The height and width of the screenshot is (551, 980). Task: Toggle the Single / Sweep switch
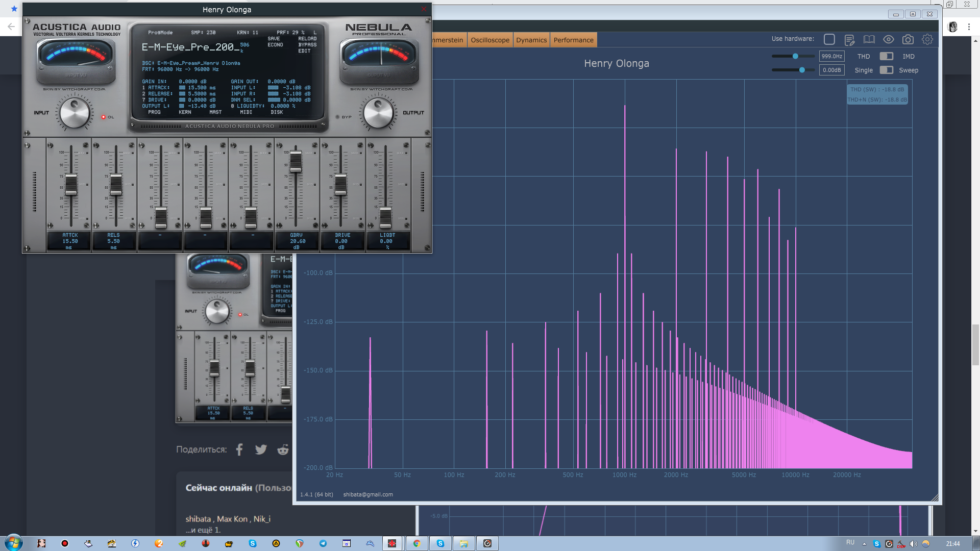tap(886, 70)
